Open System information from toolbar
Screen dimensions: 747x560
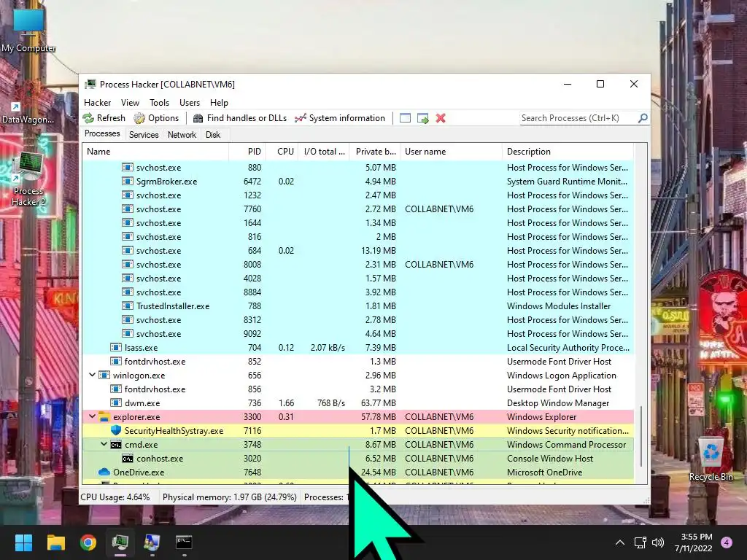click(x=340, y=118)
